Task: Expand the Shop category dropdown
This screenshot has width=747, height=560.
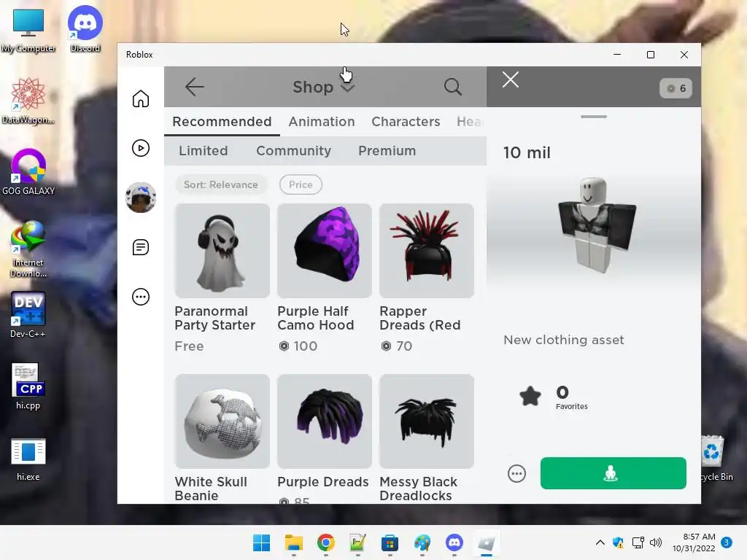Action: pyautogui.click(x=348, y=88)
